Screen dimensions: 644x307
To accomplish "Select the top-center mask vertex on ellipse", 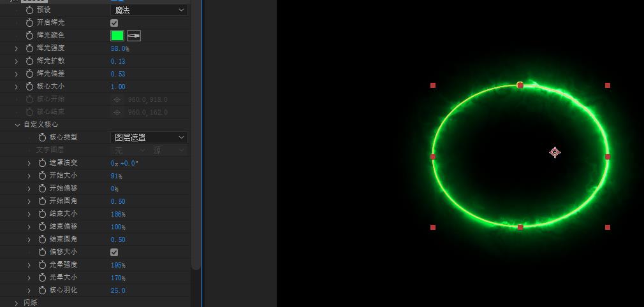I will (520, 85).
